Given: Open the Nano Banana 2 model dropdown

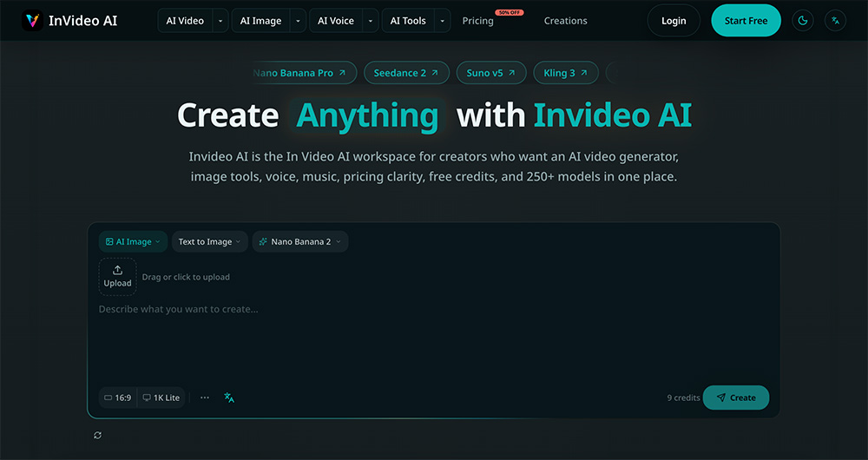Looking at the screenshot, I should tap(300, 241).
